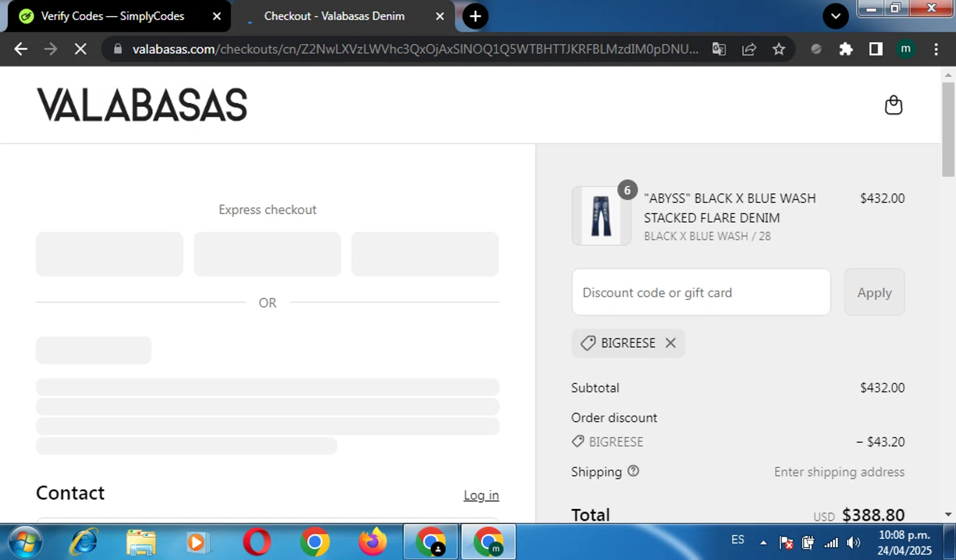Viewport: 956px width, 560px height.
Task: Click the shipping help question mark
Action: 633,471
